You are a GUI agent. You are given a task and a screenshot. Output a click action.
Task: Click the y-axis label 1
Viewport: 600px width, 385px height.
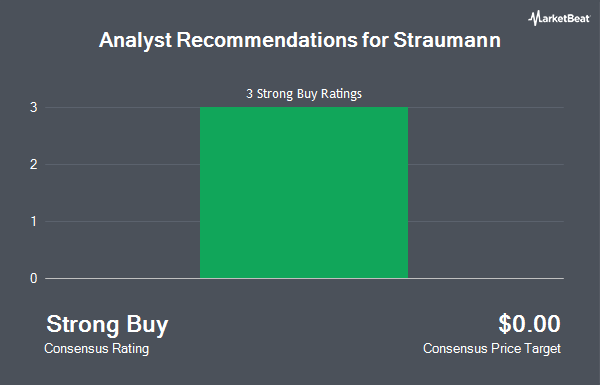(34, 222)
